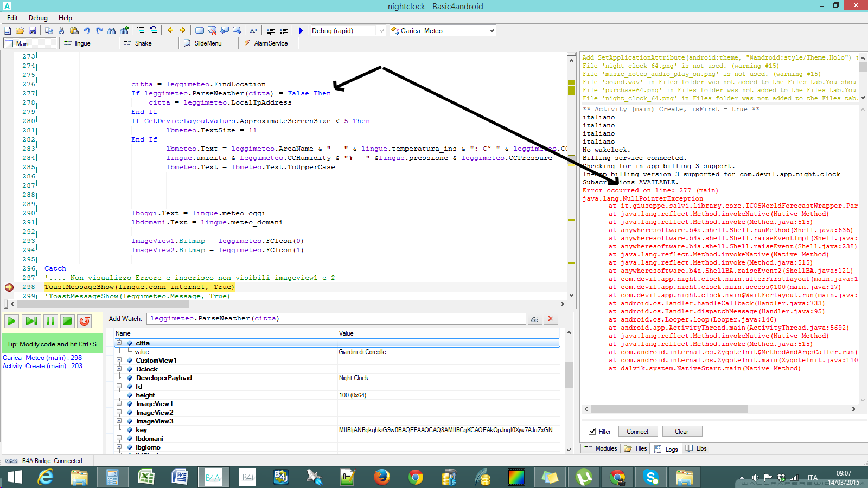Screen dimensions: 868x488
Task: Pause the debugger
Action: click(50, 321)
